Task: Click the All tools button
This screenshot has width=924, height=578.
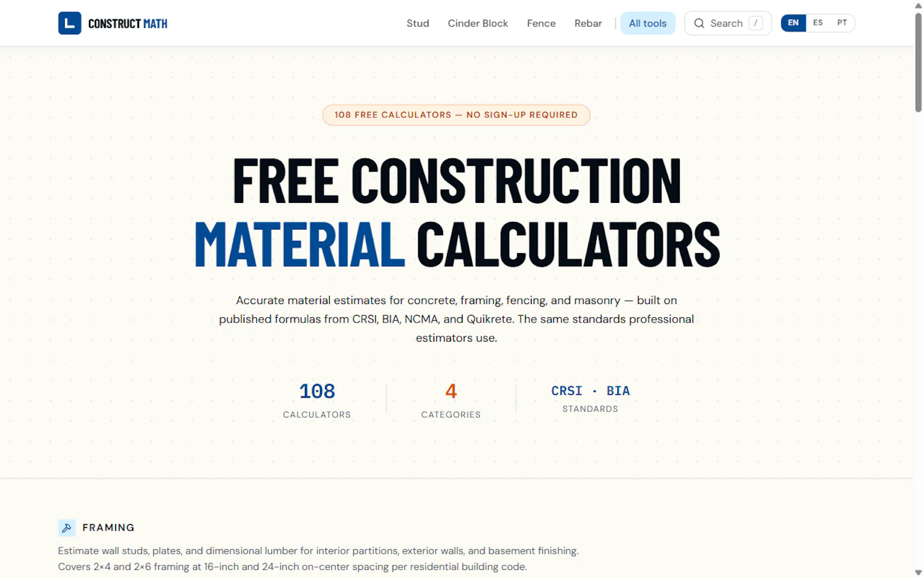Action: click(x=647, y=23)
